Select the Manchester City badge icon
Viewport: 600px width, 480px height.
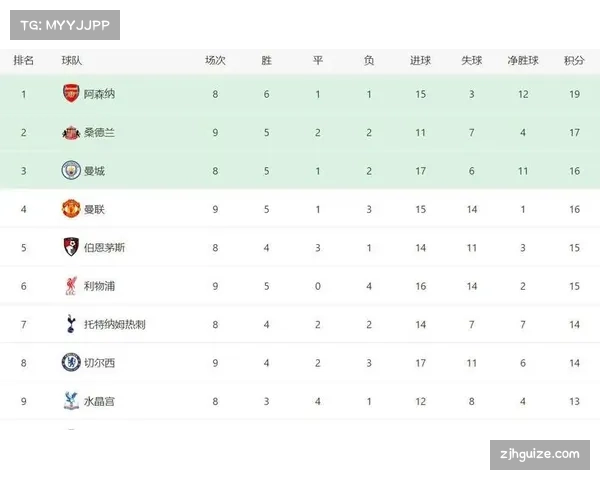(x=71, y=170)
